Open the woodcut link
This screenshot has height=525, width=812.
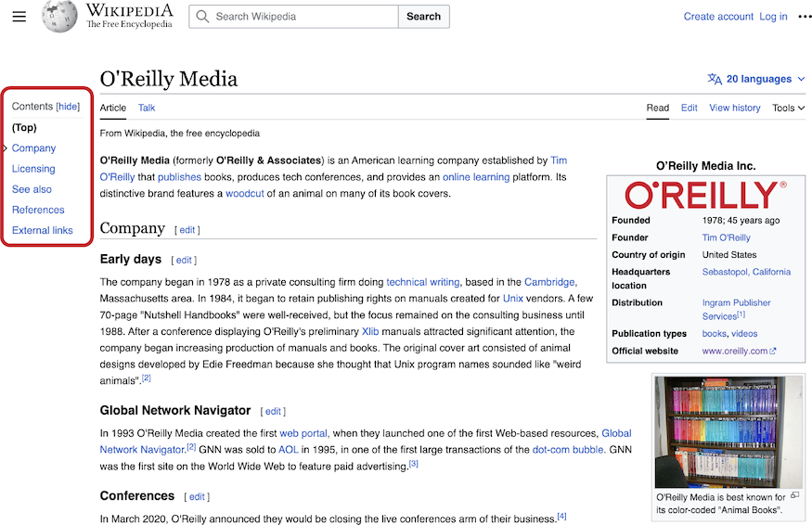point(244,194)
